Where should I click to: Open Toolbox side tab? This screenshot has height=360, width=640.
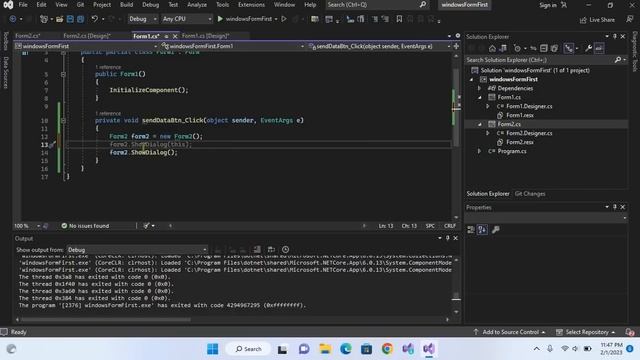click(5, 41)
